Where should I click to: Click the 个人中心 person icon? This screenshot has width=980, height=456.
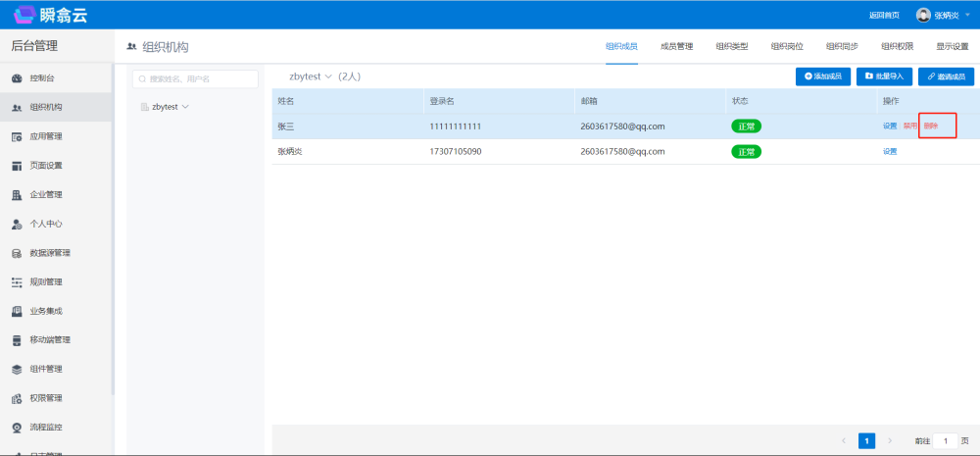(17, 224)
